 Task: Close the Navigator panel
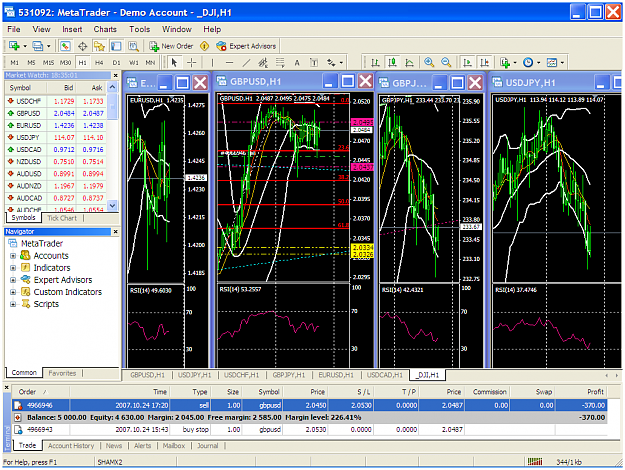(x=116, y=232)
